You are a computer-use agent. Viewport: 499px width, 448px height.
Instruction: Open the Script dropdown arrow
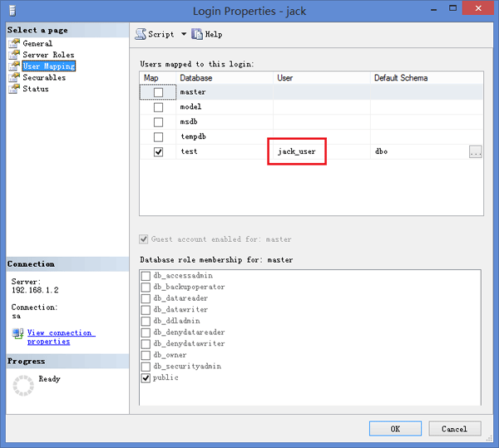184,34
